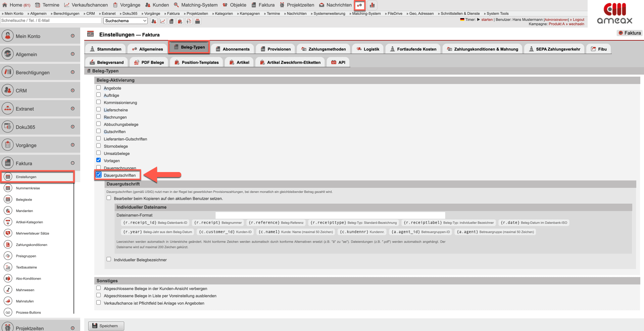Uncheck the Dauergutschriften checkbox
Viewport: 644px width, 331px height.
point(99,175)
